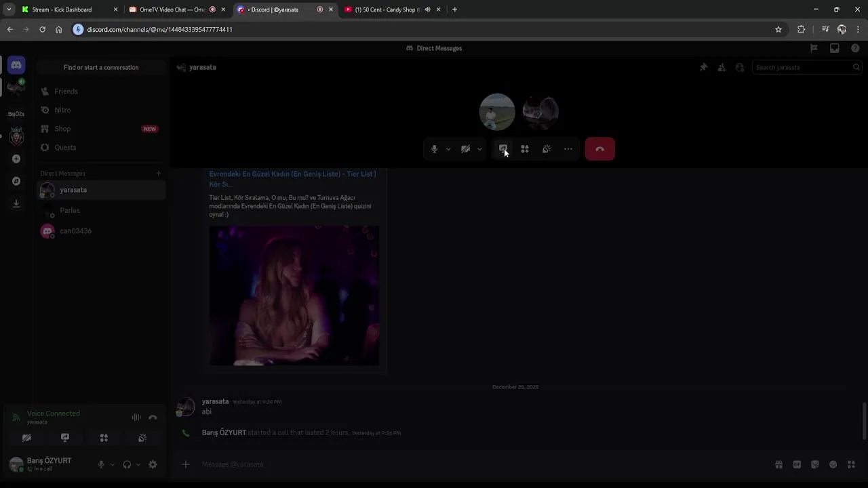Expand output device options in user panel
Screen dimensions: 868x488
(x=138, y=464)
